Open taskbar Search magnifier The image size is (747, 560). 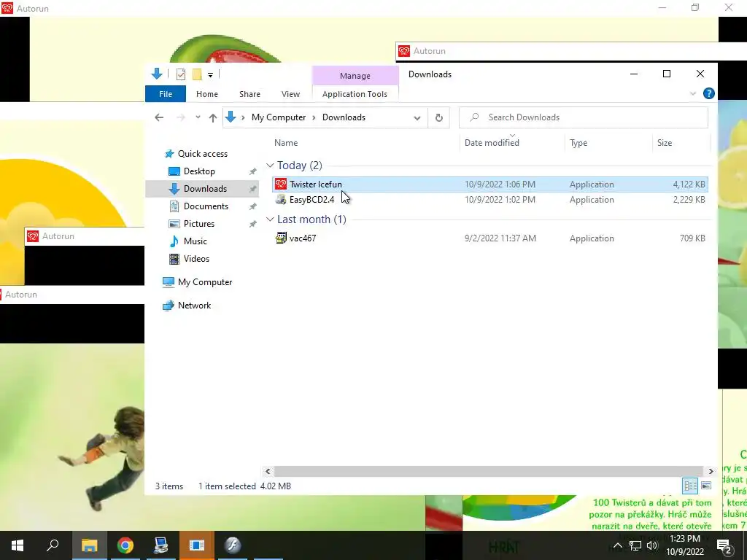coord(53,545)
